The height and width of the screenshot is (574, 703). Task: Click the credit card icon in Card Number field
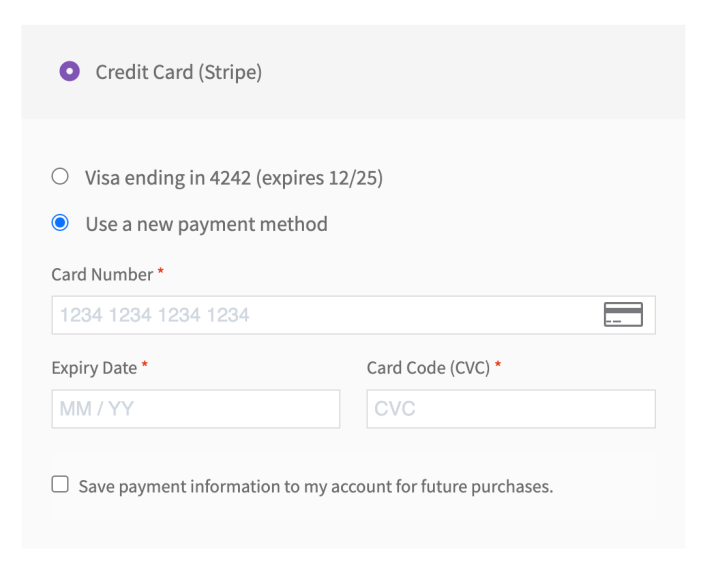pos(623,314)
